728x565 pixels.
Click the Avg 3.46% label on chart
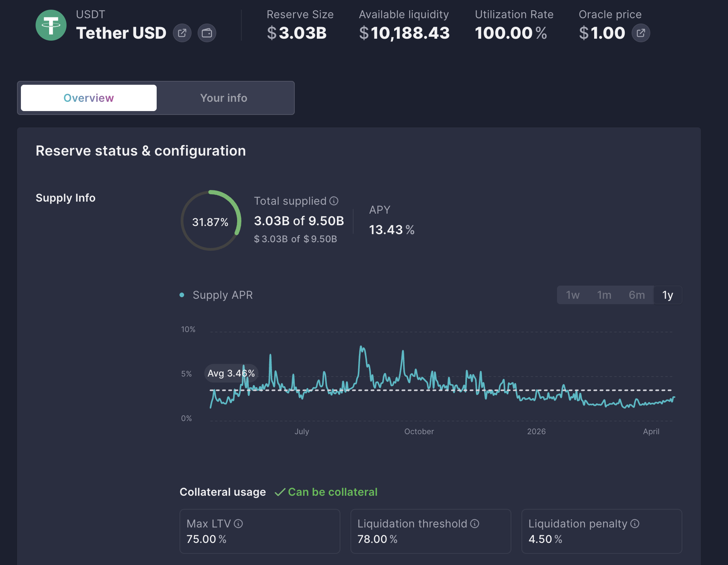(x=231, y=373)
